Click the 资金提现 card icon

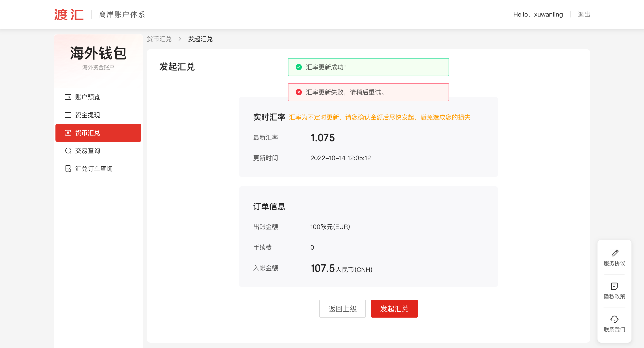pyautogui.click(x=68, y=115)
